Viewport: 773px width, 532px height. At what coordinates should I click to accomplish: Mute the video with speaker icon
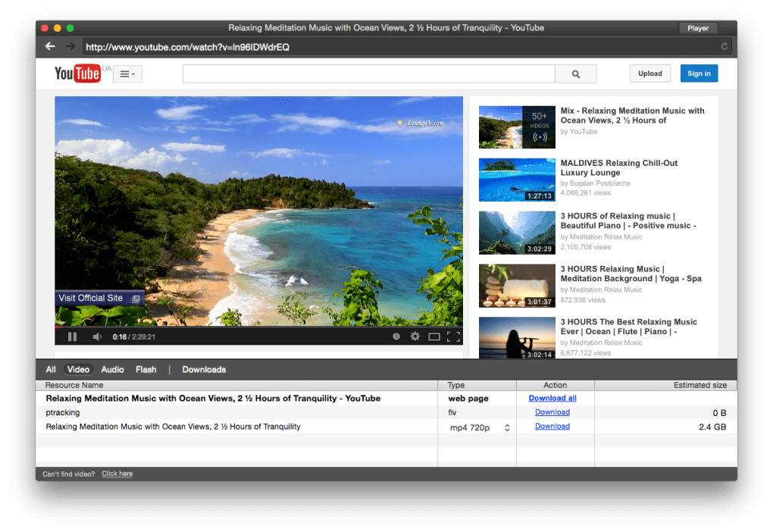(x=97, y=336)
